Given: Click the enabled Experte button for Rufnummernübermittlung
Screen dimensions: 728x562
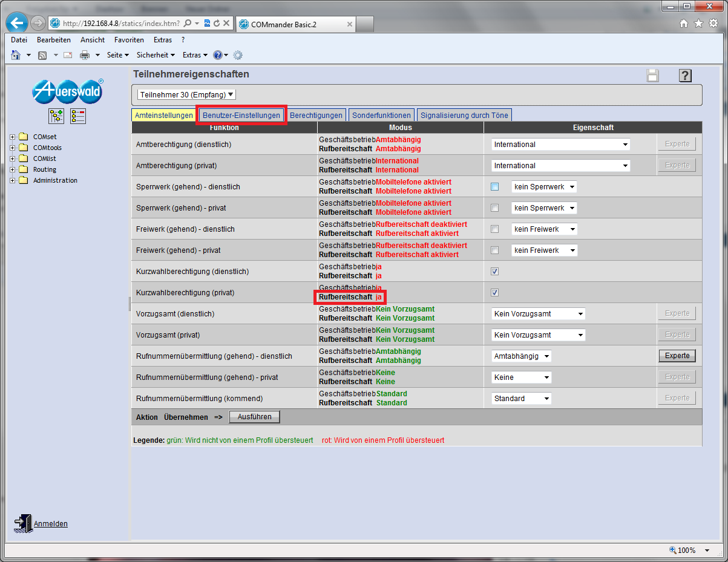Looking at the screenshot, I should [677, 356].
